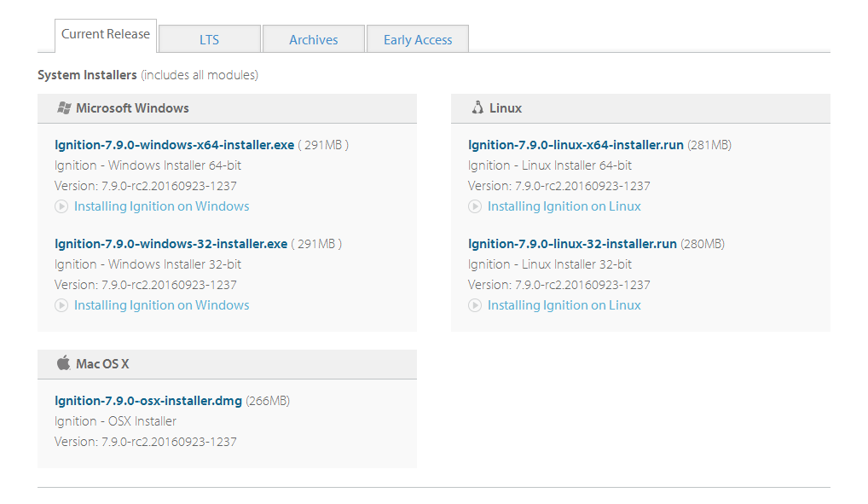Image resolution: width=868 pixels, height=504 pixels.
Task: Open Installing Ignition on Windows link for 32-bit
Action: pos(161,305)
